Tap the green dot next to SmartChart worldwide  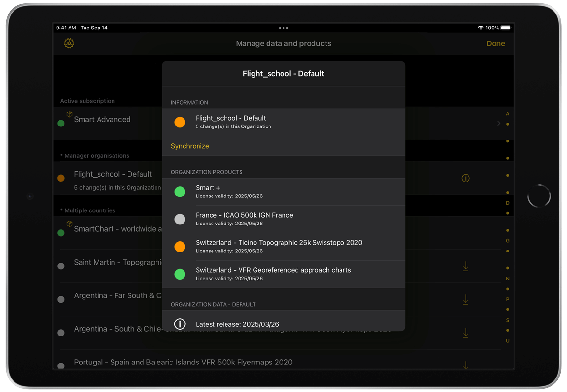pos(61,233)
